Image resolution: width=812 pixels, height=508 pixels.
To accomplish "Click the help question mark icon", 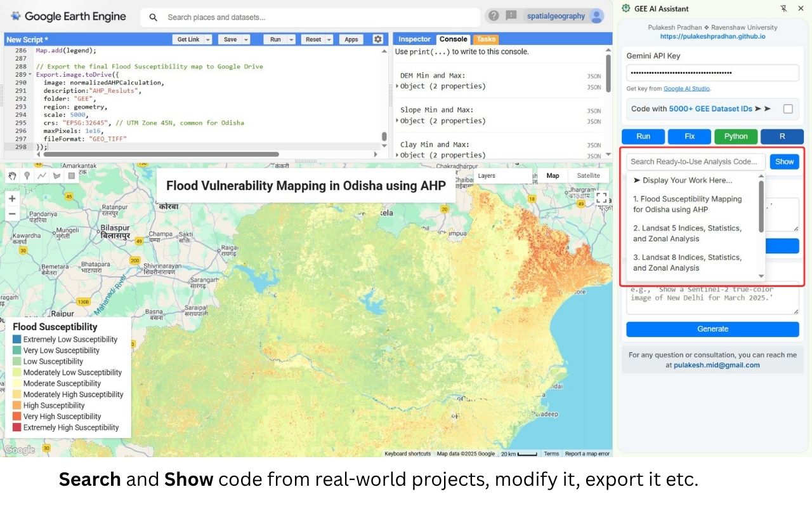I will coord(493,16).
